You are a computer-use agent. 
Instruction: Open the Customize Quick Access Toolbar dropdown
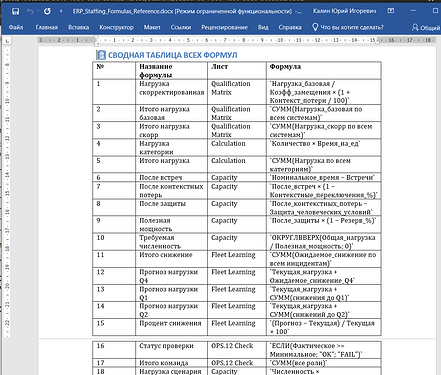[x=61, y=11]
